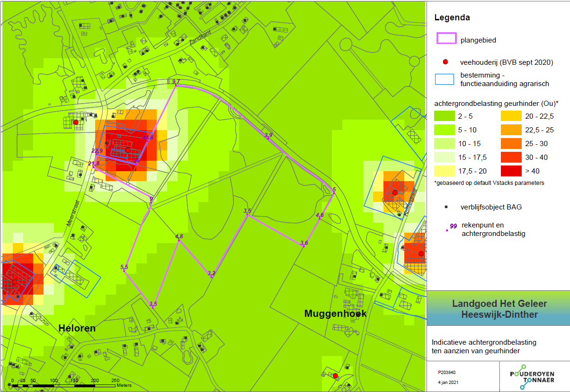Click the Meerstraat street label

(72, 214)
